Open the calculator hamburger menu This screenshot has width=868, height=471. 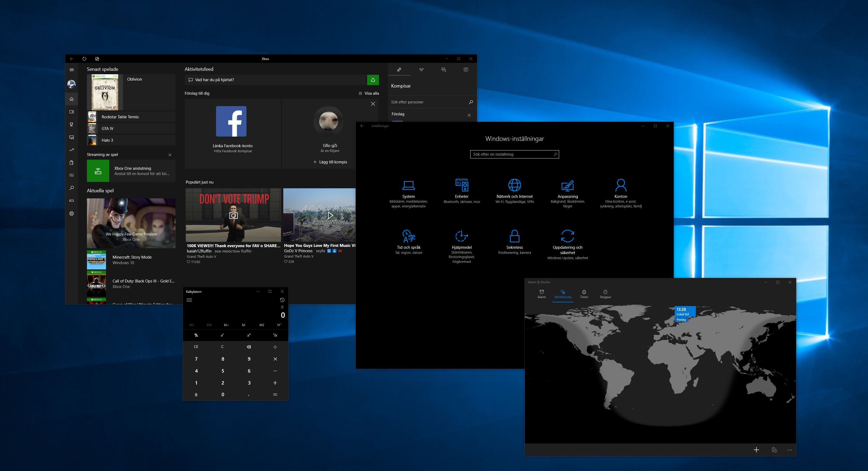coord(189,300)
